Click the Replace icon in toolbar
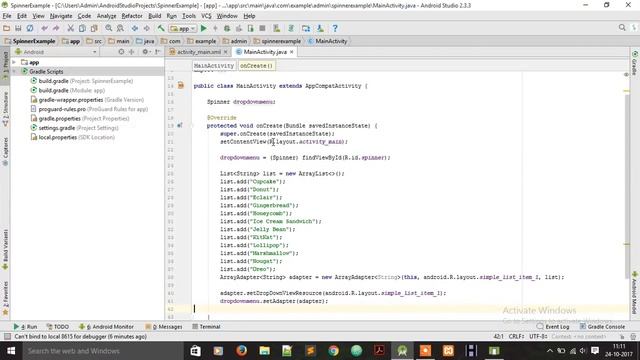 120,28
